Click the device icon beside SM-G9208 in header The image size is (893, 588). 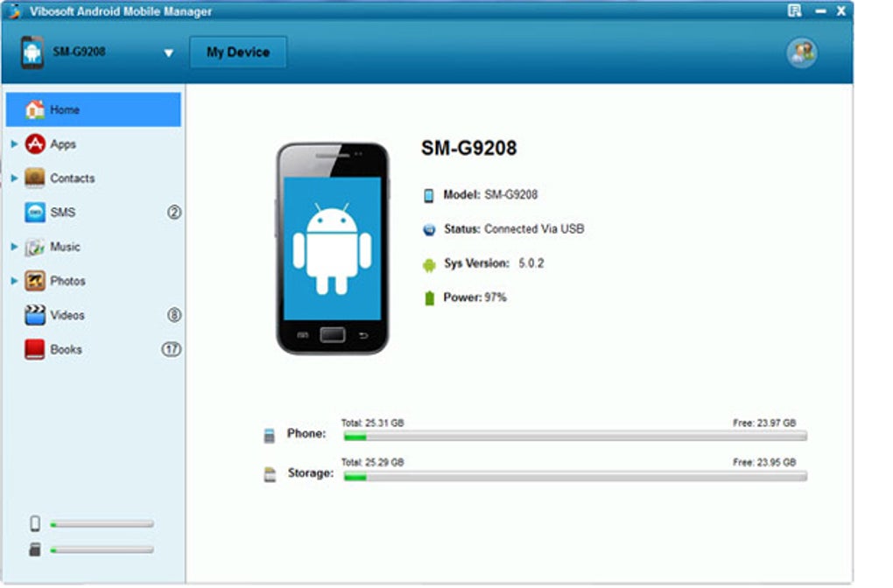(32, 52)
